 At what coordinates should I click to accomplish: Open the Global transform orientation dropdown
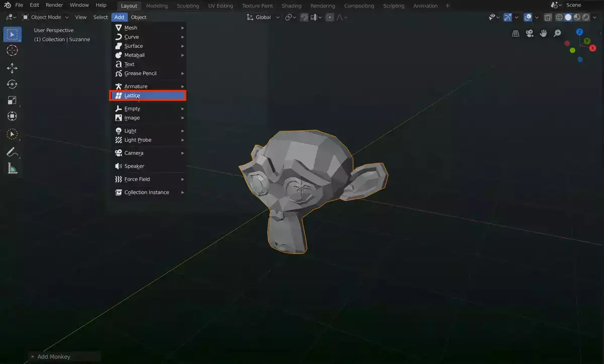(x=263, y=17)
